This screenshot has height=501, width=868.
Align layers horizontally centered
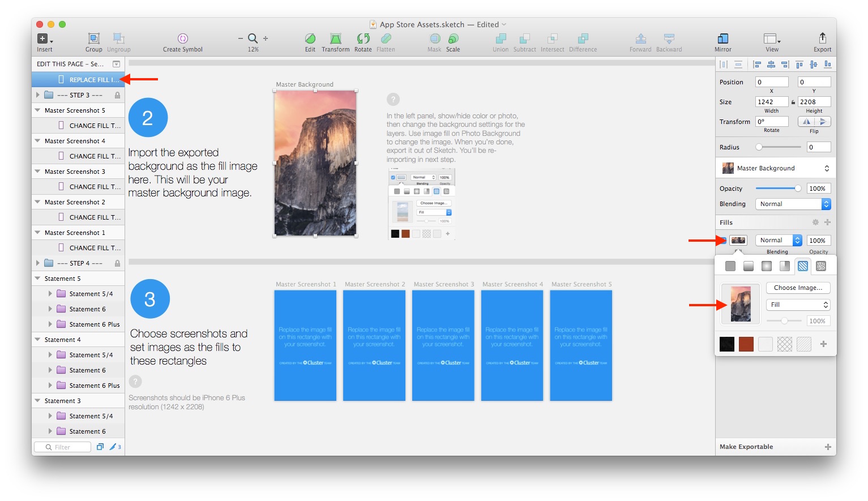pyautogui.click(x=771, y=65)
